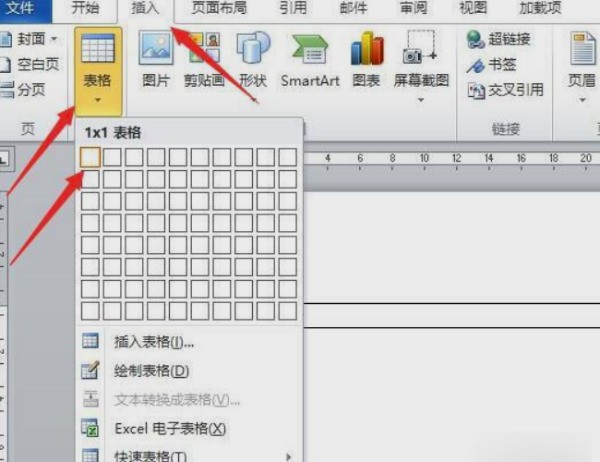600x462 pixels.
Task: Expand the 表格 dropdown arrow
Action: (98, 100)
